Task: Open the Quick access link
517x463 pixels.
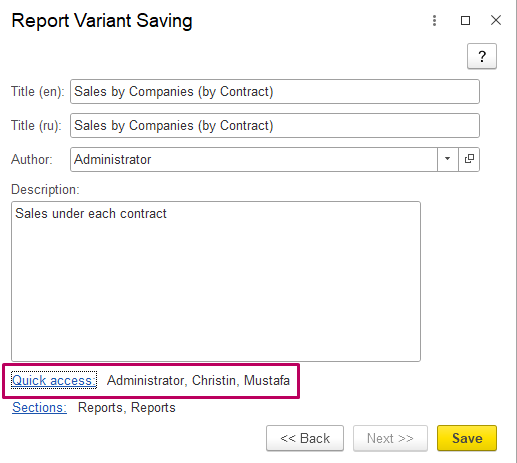Action: coord(54,380)
